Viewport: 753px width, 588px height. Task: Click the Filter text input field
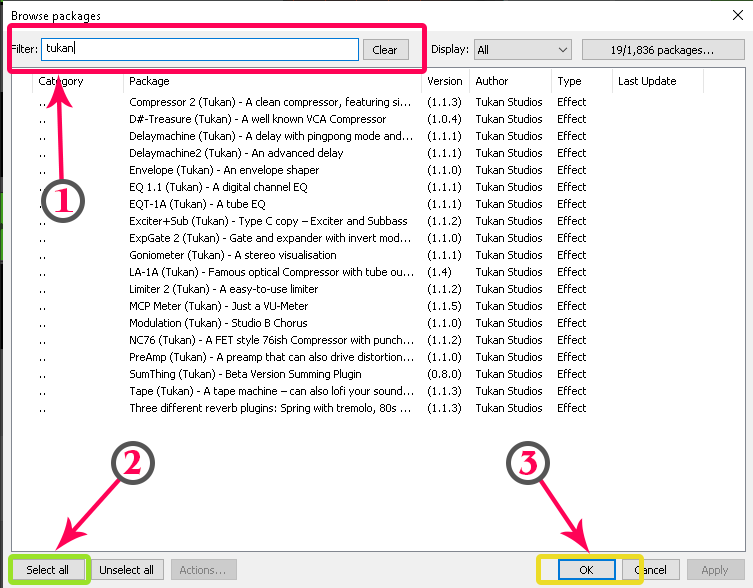pyautogui.click(x=200, y=49)
